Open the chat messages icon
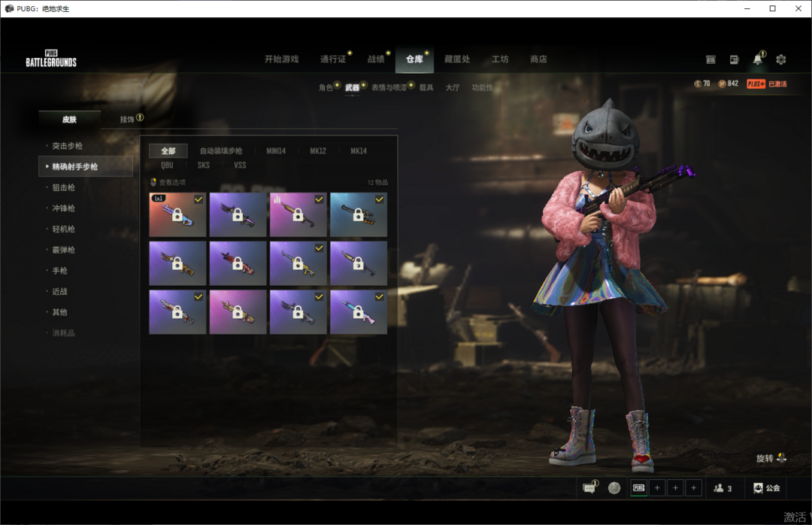 (x=589, y=488)
